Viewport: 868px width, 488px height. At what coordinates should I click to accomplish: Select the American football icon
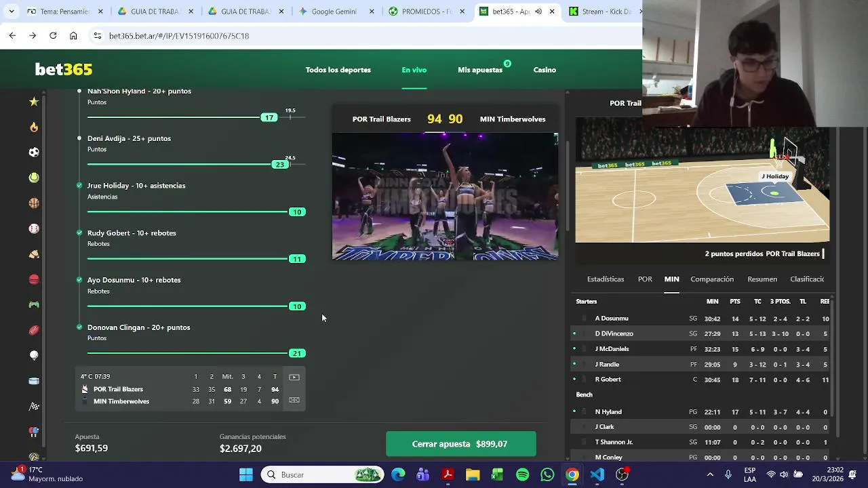[34, 330]
